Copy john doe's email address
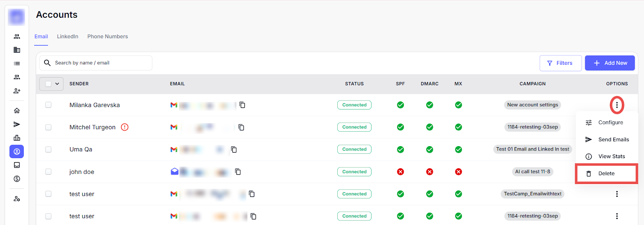The image size is (644, 225). [x=238, y=172]
